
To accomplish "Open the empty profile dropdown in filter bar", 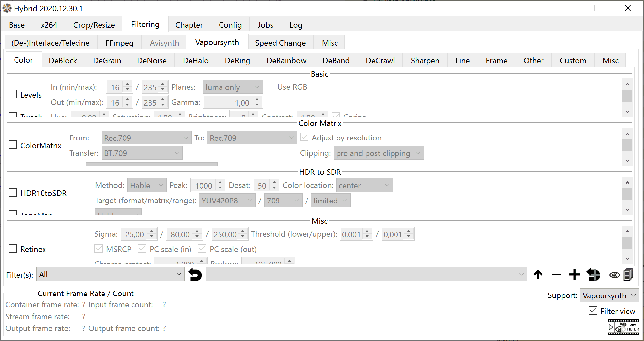I will (x=366, y=274).
